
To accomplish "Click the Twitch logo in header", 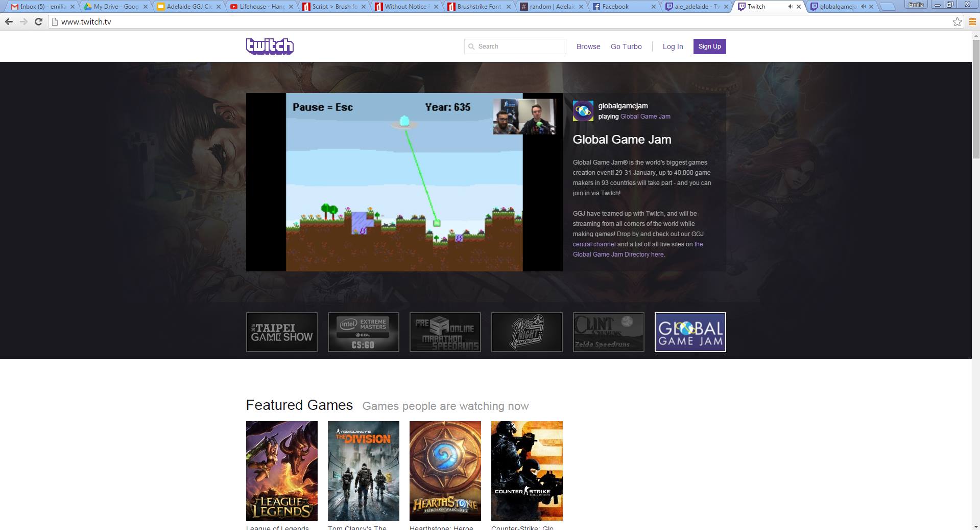I will 270,47.
